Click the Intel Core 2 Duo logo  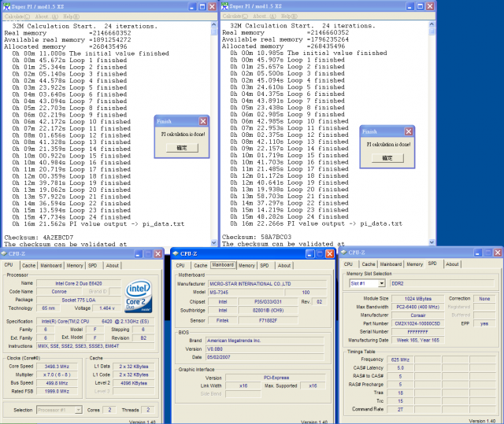click(x=139, y=296)
